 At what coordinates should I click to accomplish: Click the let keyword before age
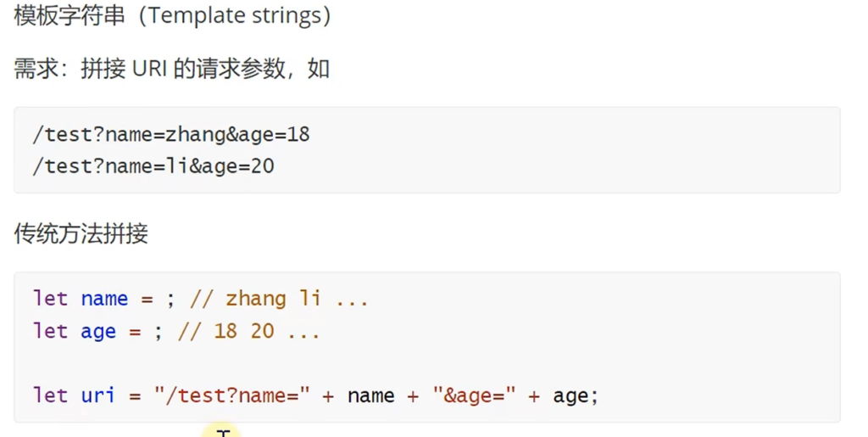pos(50,330)
